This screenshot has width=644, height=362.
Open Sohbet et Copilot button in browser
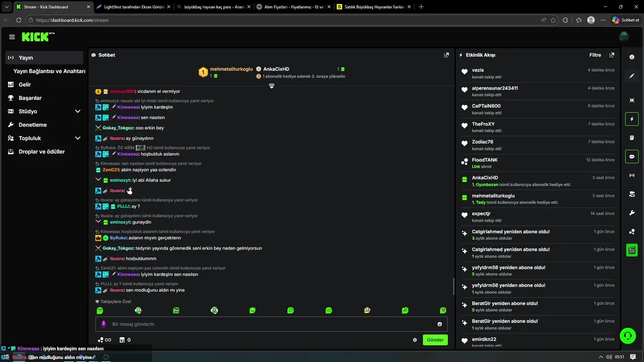click(625, 20)
